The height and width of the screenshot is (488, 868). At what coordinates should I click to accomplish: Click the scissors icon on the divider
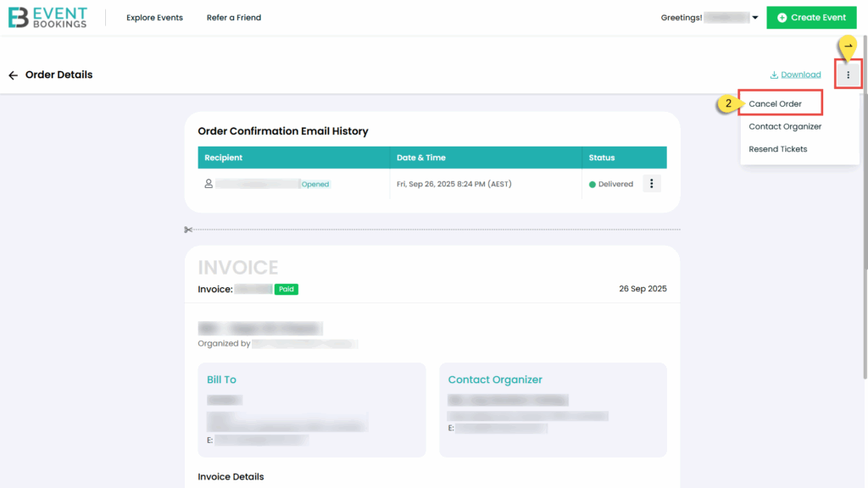(188, 230)
